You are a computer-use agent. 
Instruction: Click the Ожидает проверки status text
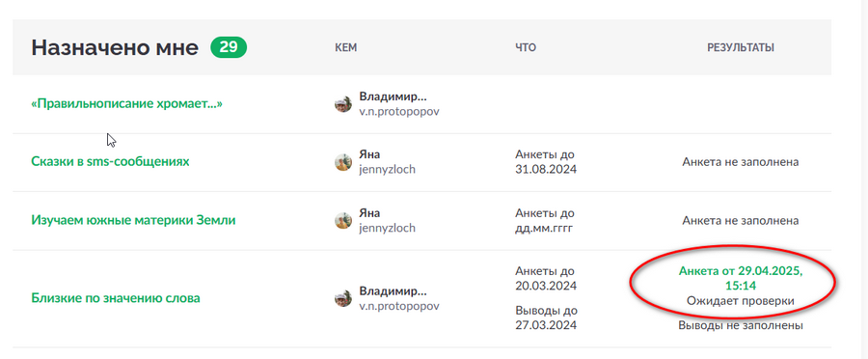(x=741, y=301)
